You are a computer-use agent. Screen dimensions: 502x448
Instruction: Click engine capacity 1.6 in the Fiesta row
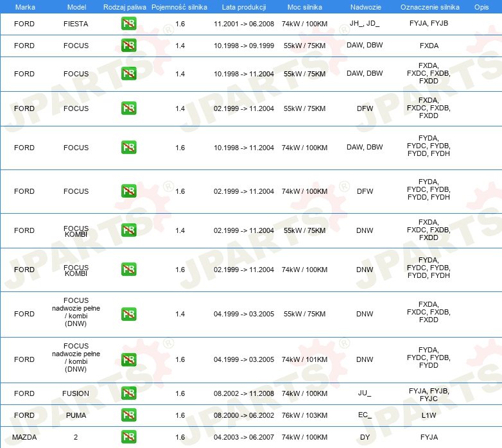[180, 24]
